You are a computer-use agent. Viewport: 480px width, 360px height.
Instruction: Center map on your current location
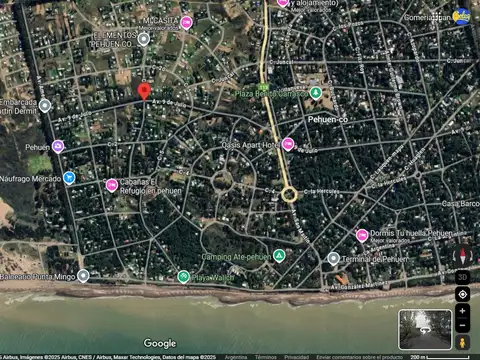coord(463,294)
